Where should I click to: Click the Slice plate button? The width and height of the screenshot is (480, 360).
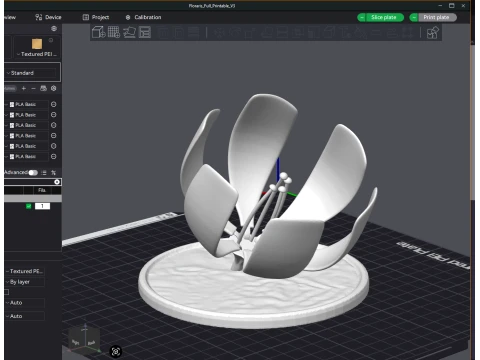click(384, 17)
